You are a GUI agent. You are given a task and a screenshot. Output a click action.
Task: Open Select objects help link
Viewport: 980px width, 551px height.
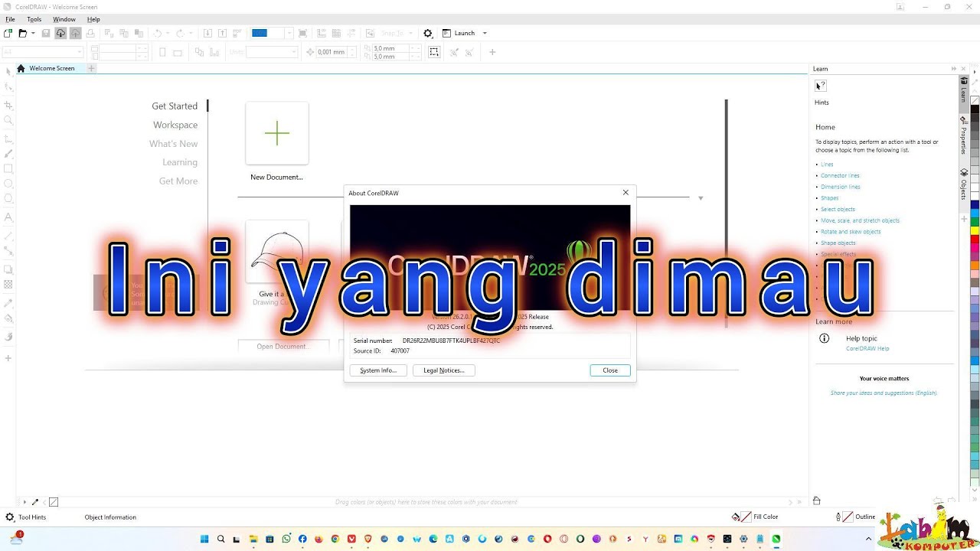838,210
